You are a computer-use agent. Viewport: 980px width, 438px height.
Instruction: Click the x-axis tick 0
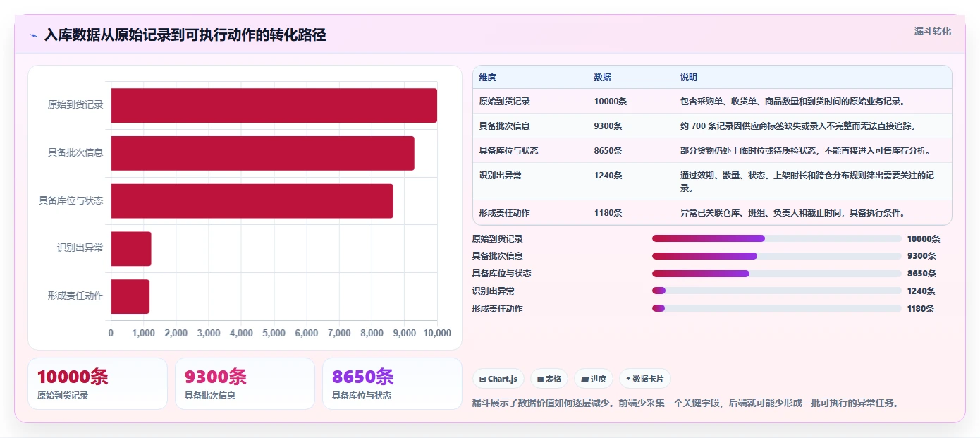(x=111, y=334)
